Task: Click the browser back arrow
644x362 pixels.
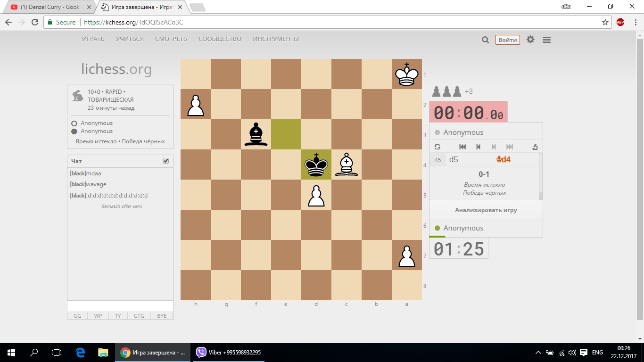Action: (x=8, y=22)
